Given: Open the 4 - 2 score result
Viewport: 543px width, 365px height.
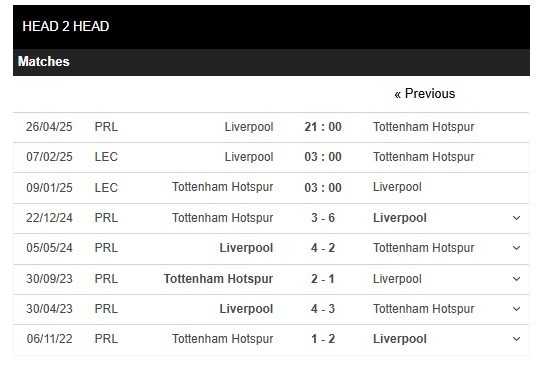Looking at the screenshot, I should (x=323, y=248).
